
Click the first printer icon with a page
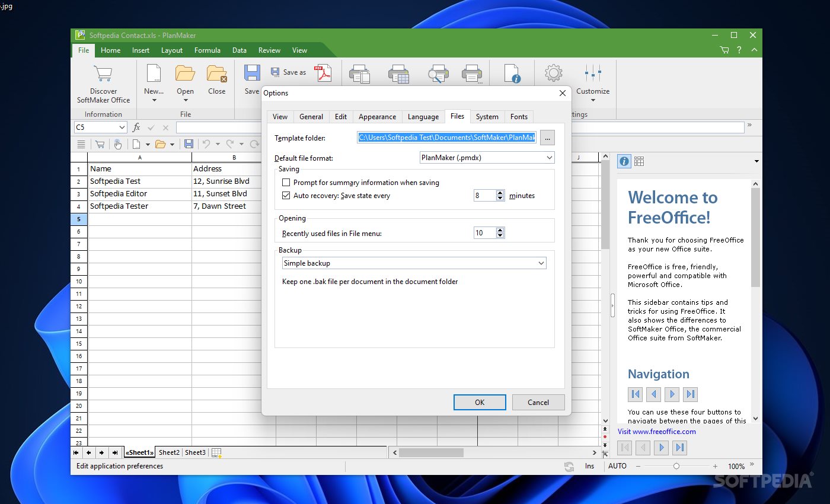[x=359, y=74]
